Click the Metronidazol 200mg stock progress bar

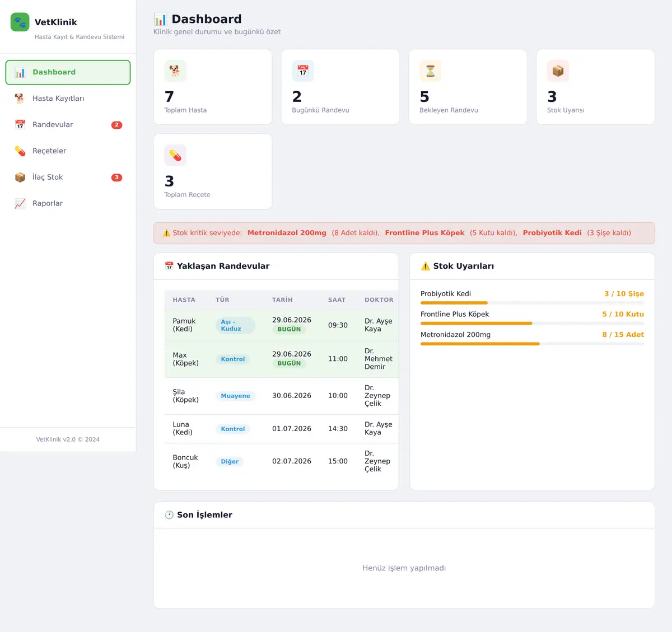coord(532,344)
